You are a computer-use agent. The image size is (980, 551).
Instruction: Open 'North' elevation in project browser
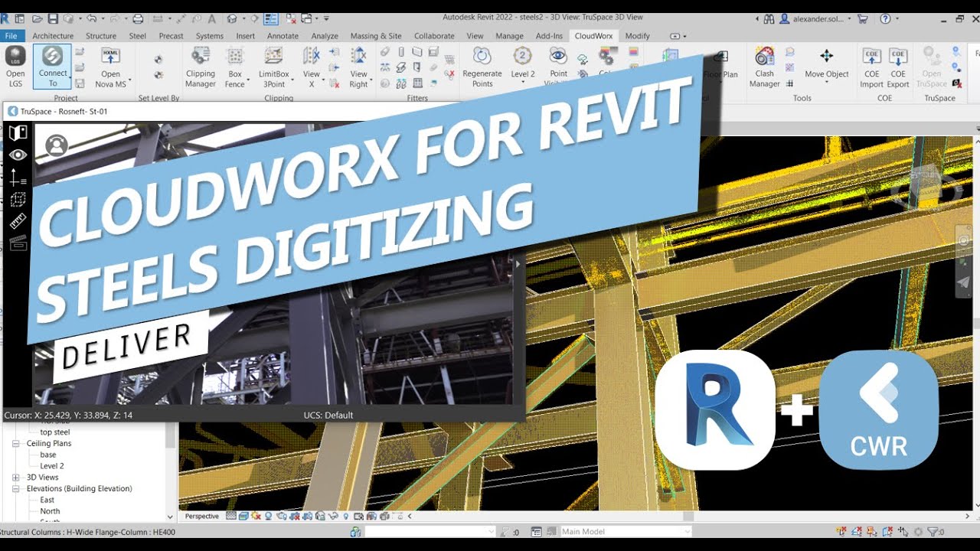click(x=50, y=511)
